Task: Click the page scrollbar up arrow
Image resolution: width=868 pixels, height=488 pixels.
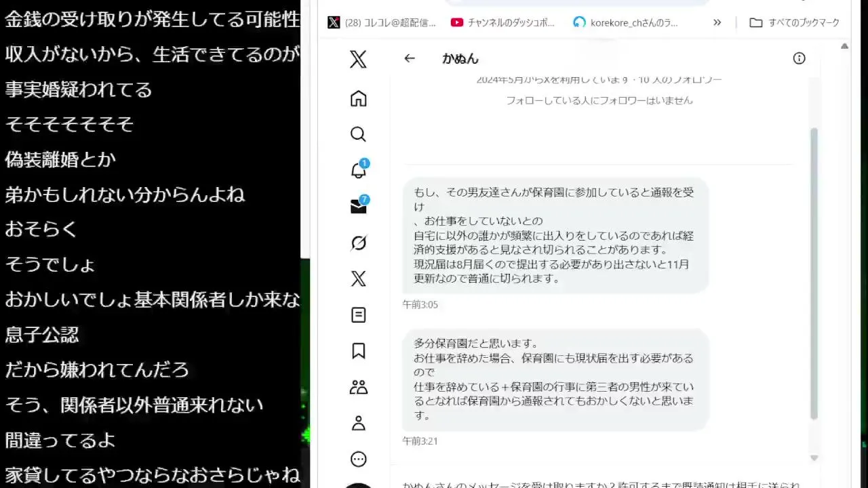Action: (844, 46)
